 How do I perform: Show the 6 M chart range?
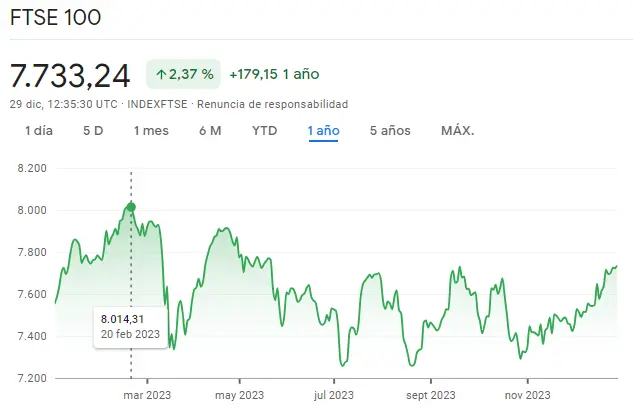click(x=210, y=131)
